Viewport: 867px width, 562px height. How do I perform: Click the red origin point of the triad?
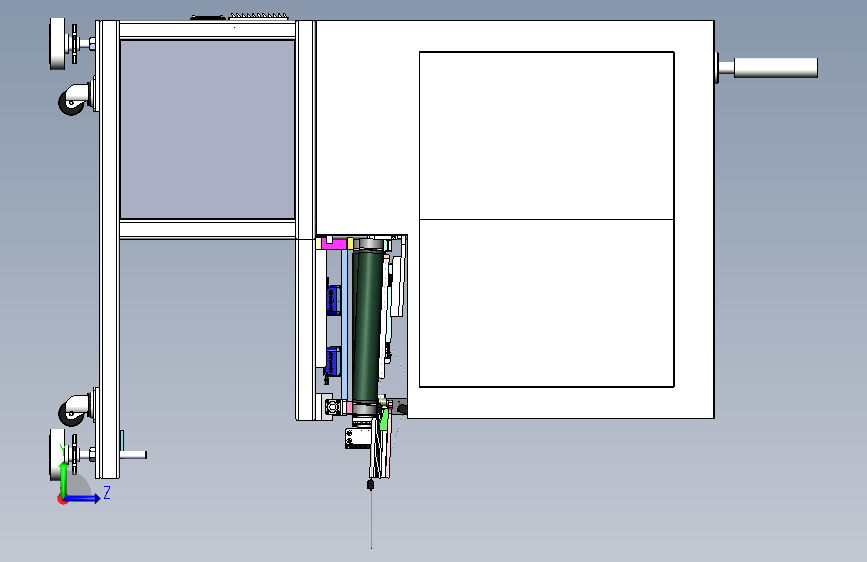(x=62, y=499)
